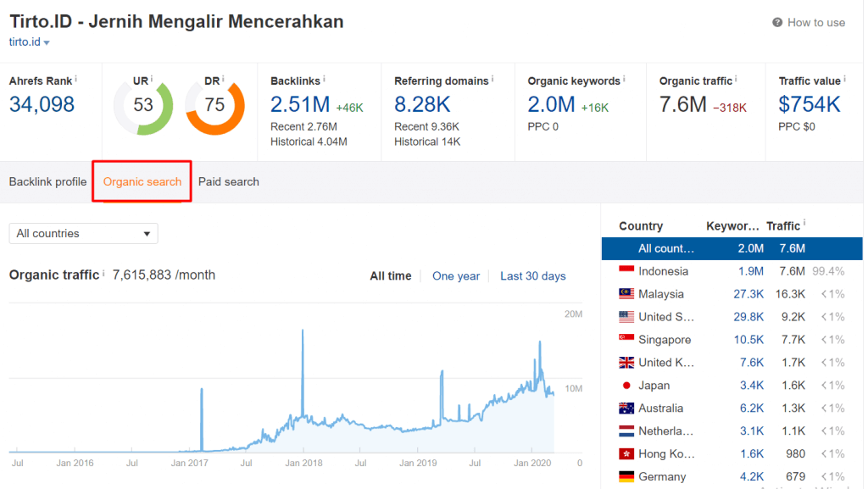Click Netherlands keywords value 3.1K

click(x=752, y=431)
